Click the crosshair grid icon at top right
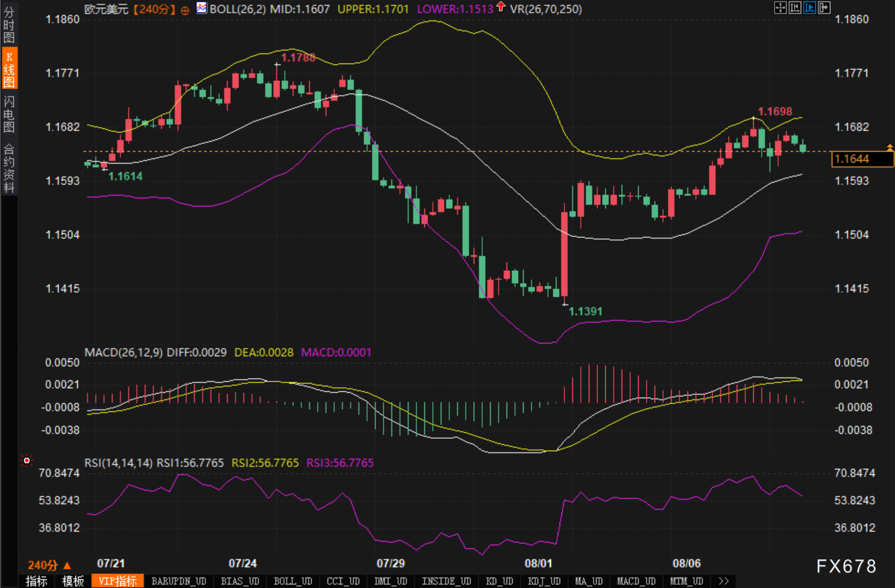 [x=780, y=7]
